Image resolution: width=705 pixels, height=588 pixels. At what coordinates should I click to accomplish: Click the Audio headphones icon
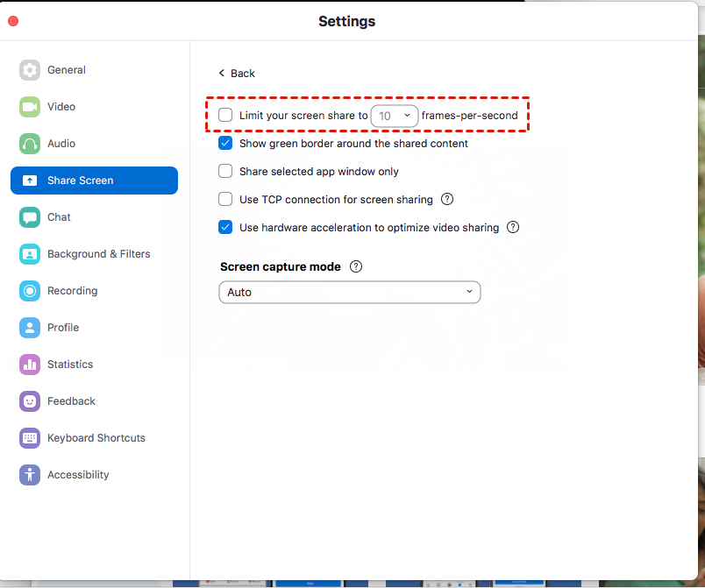(x=30, y=144)
